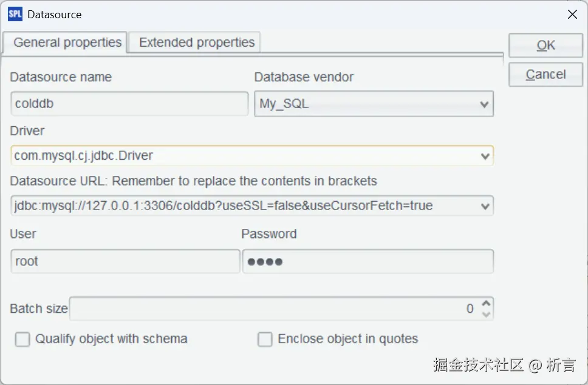Decrease Batch size with the down arrow
Image resolution: width=588 pixels, height=385 pixels.
click(x=485, y=314)
